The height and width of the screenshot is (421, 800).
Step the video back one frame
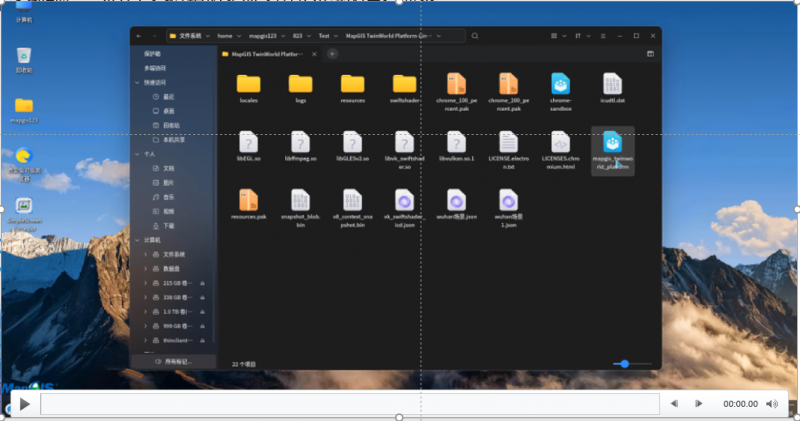tap(674, 404)
